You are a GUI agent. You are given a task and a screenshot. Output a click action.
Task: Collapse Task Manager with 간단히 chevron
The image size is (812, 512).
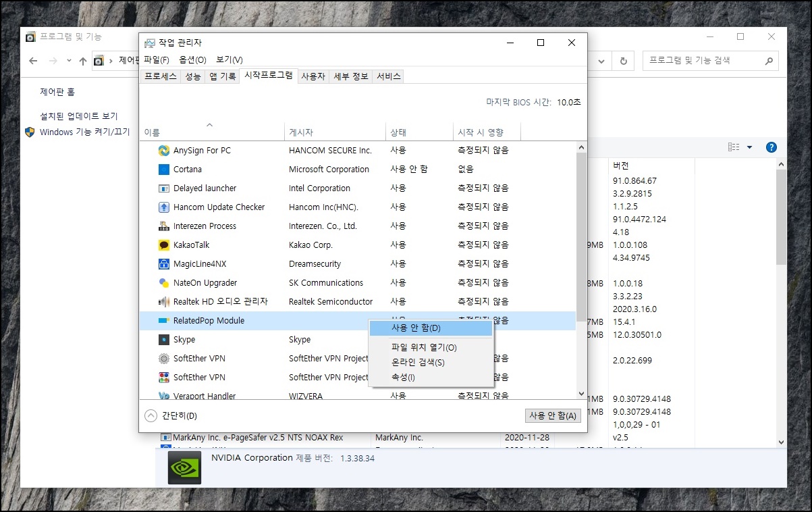click(151, 415)
